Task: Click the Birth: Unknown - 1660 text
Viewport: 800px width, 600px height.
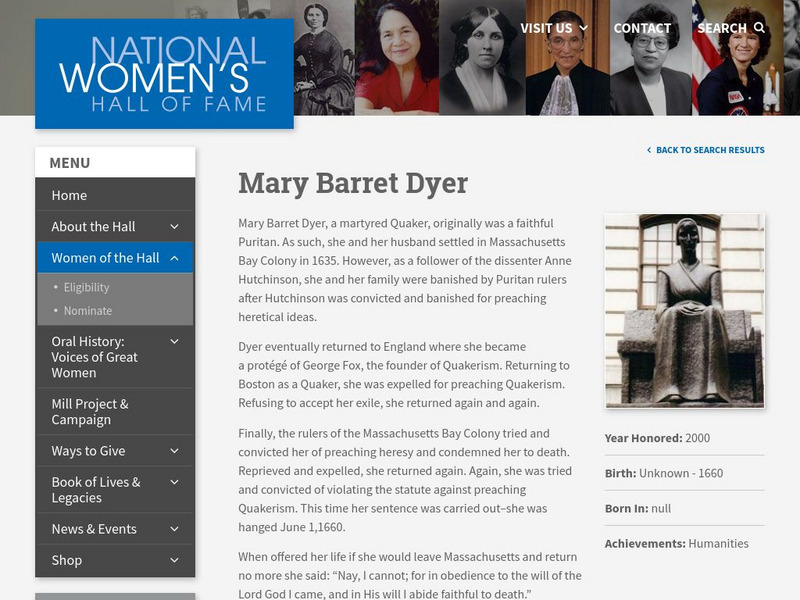Action: coord(664,473)
